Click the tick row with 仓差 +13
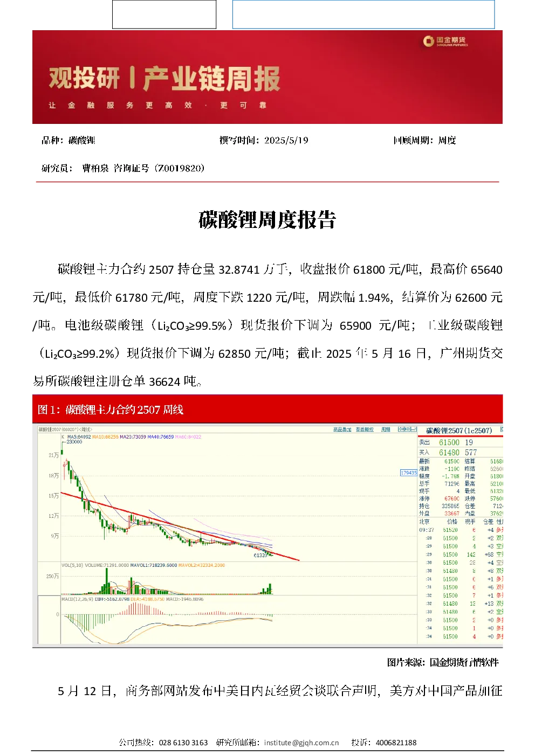This screenshot has height=756, width=535. click(x=461, y=604)
